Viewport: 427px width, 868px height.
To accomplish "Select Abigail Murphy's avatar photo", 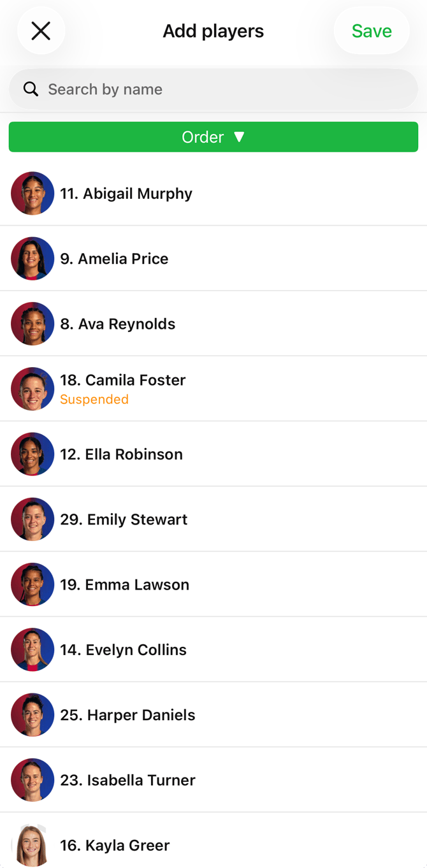I will (x=33, y=193).
